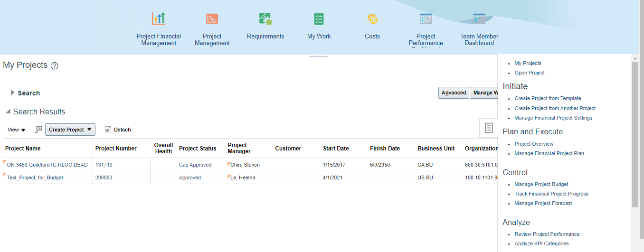Click the Business Unit column header
644x252 pixels.
436,149
